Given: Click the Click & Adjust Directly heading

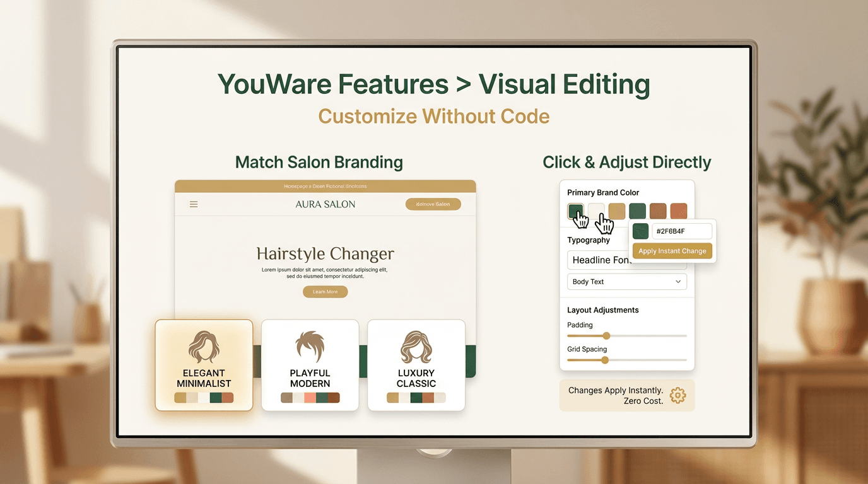Looking at the screenshot, I should point(627,163).
